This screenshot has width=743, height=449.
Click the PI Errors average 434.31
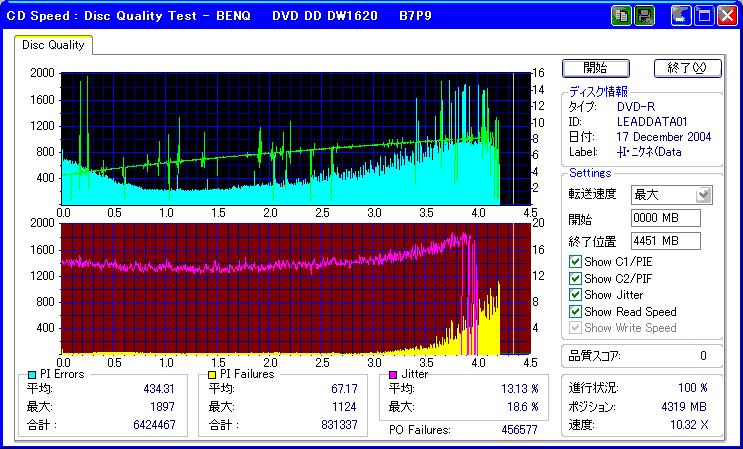pyautogui.click(x=159, y=389)
